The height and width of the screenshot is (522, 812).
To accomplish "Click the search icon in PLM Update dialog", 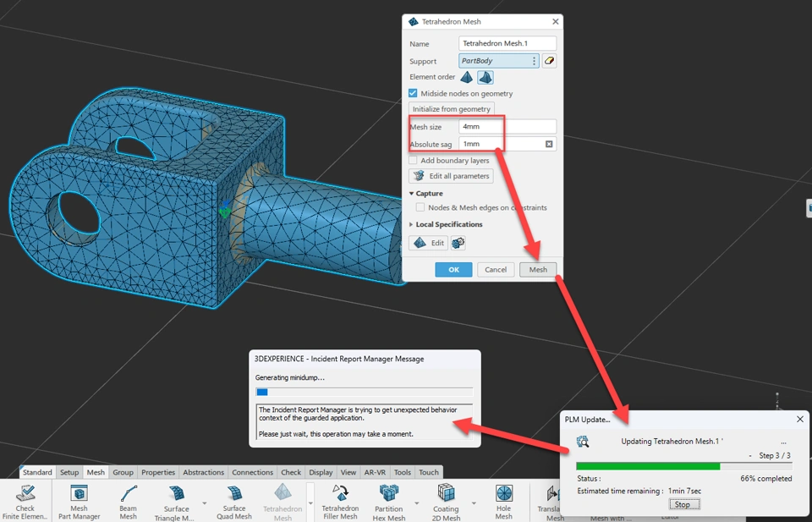I will point(583,442).
